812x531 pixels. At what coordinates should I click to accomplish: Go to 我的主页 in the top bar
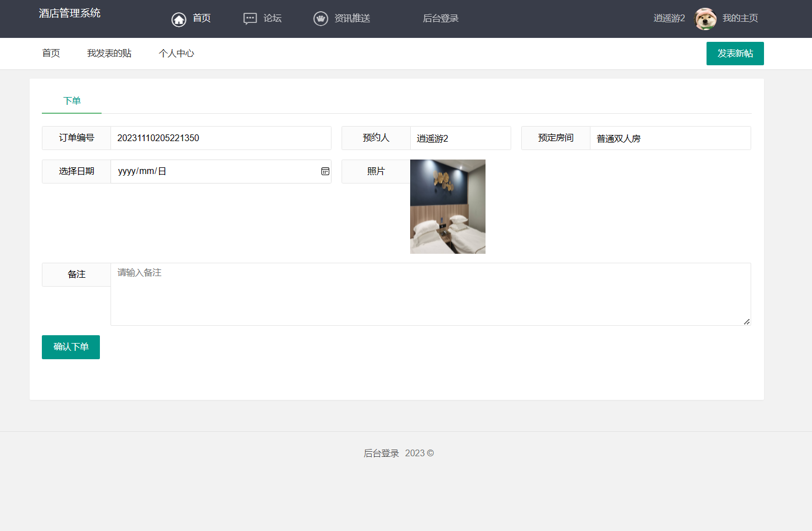click(740, 18)
